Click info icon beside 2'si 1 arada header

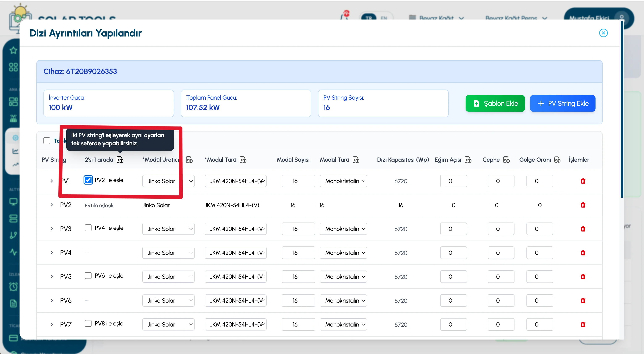(x=120, y=160)
